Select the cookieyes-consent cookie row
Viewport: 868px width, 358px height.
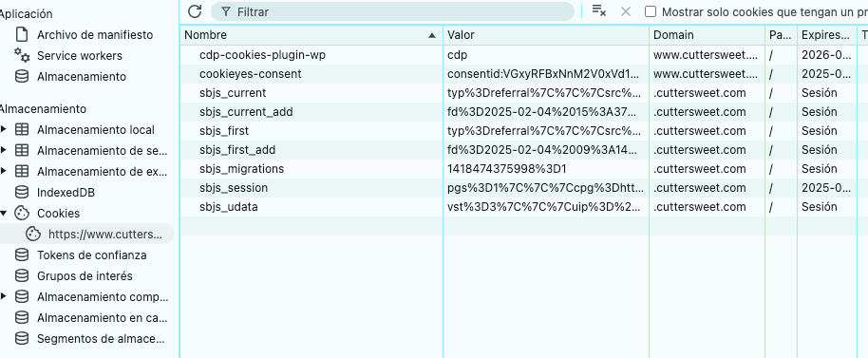[523, 74]
